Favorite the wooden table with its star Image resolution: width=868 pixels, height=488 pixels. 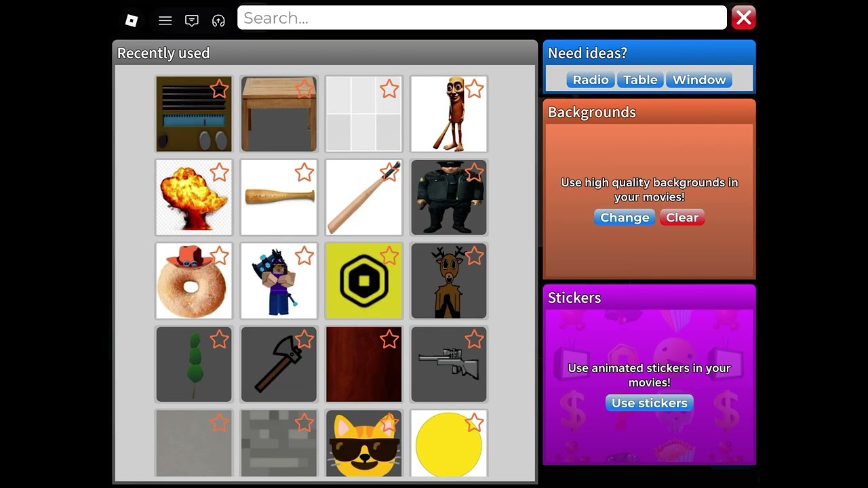(x=304, y=89)
